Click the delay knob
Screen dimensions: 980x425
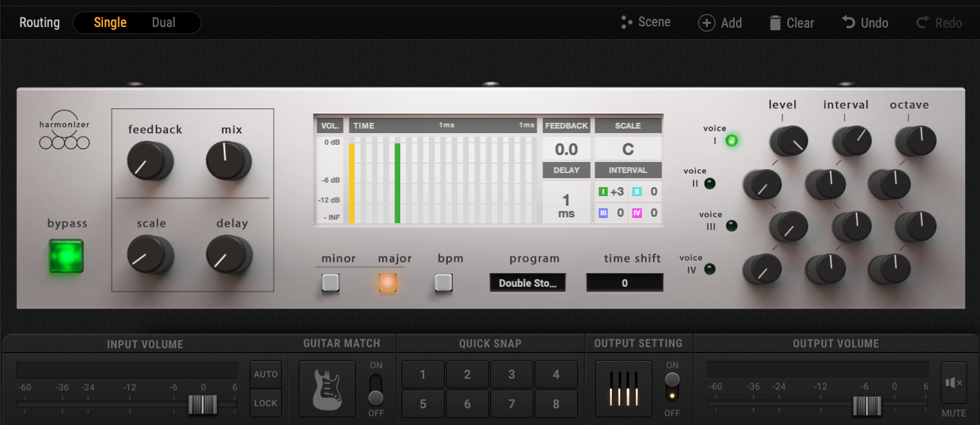click(x=228, y=254)
